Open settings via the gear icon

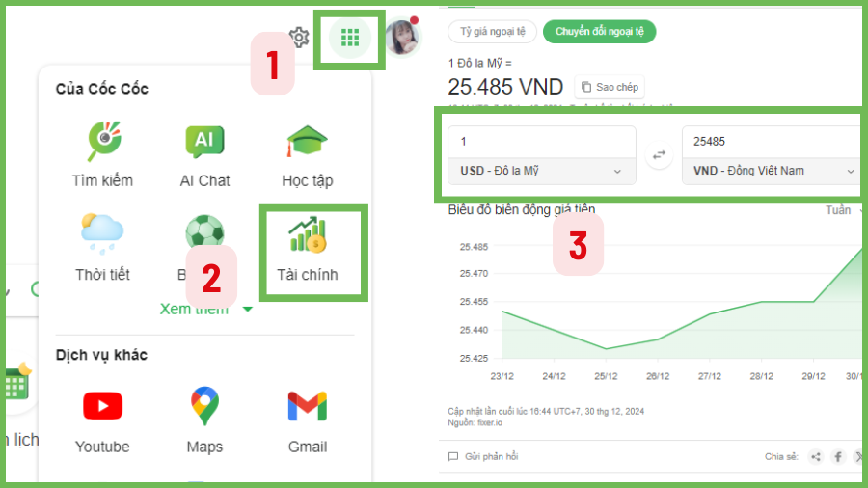[299, 38]
